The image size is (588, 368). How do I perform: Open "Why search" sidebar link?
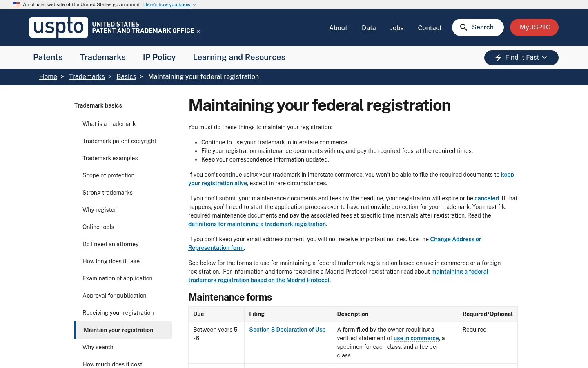pyautogui.click(x=98, y=347)
